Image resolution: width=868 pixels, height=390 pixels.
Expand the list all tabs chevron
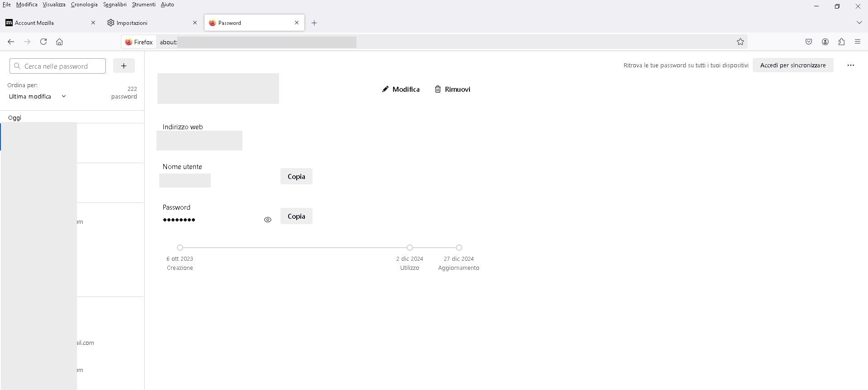pos(859,23)
